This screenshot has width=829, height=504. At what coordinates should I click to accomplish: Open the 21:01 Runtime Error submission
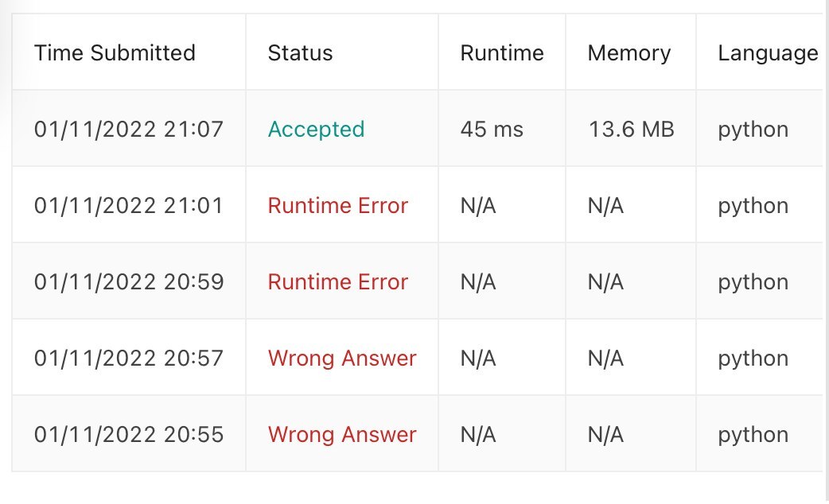coord(338,206)
